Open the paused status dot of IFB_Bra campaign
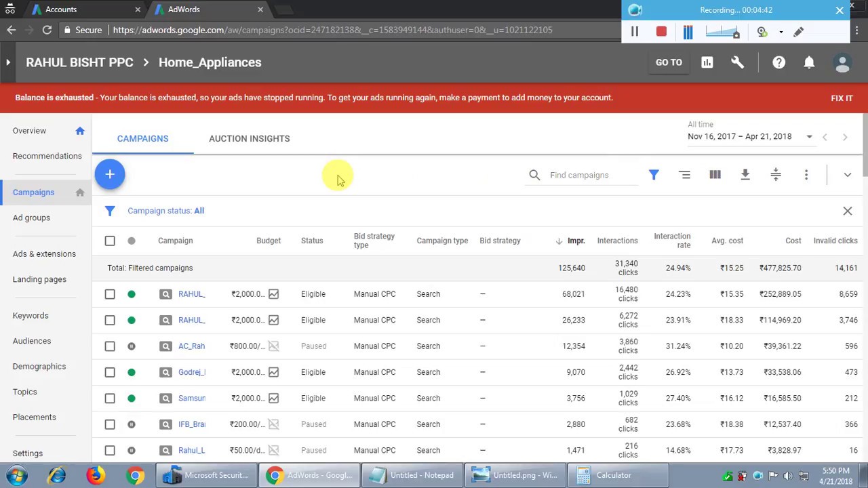Viewport: 868px width, 488px height. click(132, 424)
